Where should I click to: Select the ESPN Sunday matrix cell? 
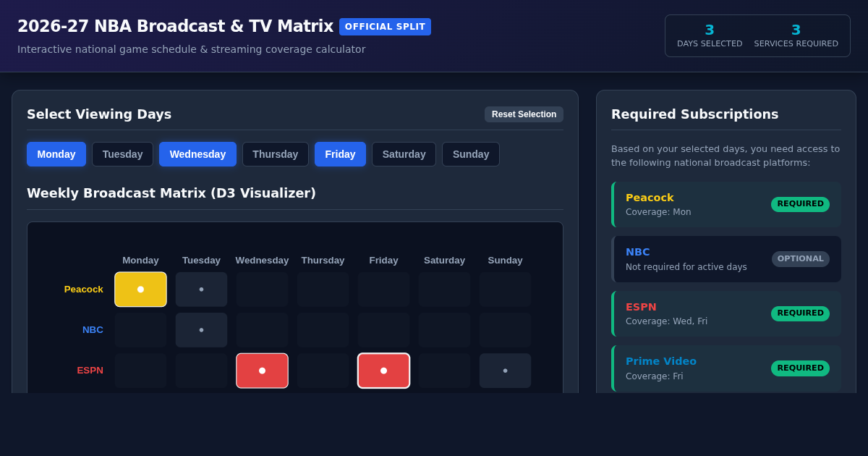click(x=505, y=371)
